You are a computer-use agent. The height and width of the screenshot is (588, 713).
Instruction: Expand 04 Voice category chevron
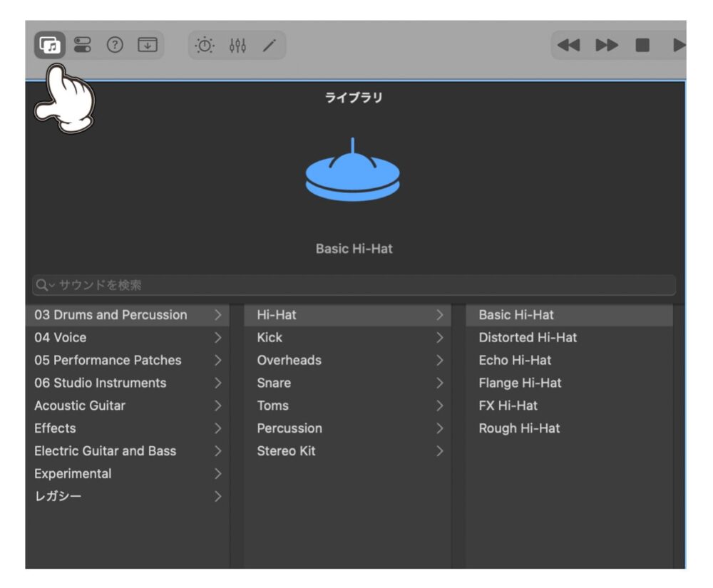coord(217,338)
